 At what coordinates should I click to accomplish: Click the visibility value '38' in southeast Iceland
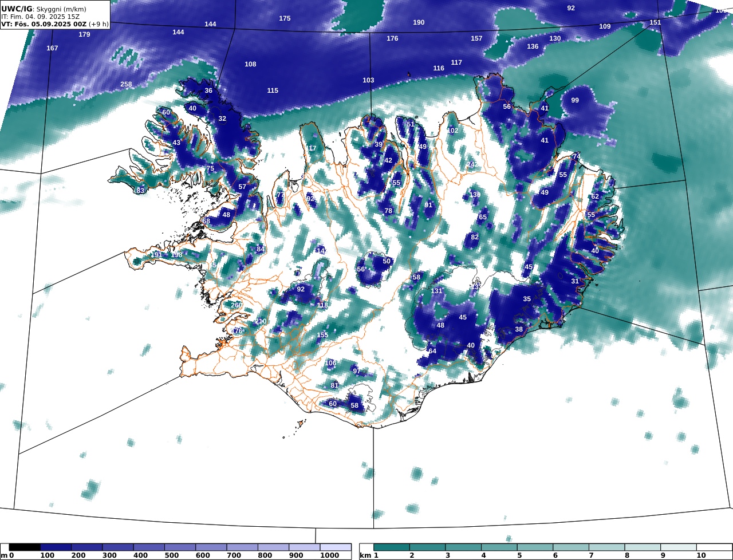click(x=519, y=329)
